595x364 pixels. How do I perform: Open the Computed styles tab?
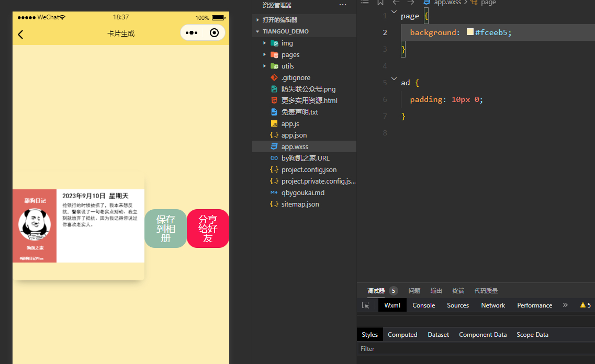[402, 335]
